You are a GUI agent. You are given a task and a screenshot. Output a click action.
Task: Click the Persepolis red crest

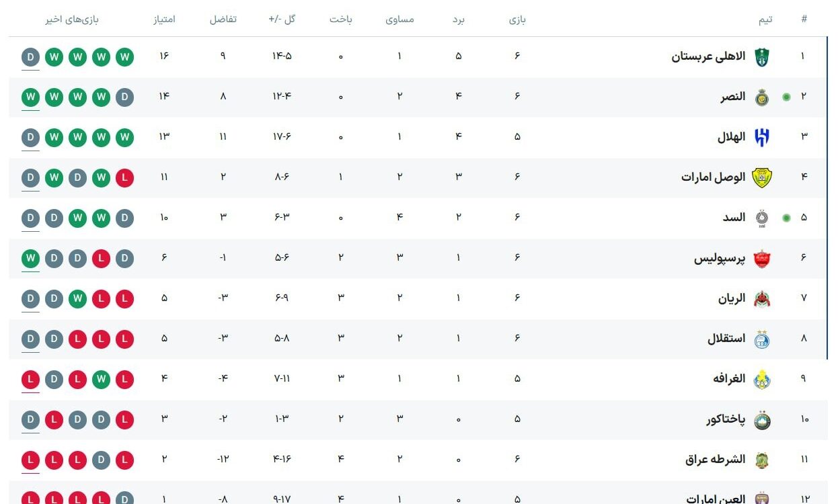(761, 259)
